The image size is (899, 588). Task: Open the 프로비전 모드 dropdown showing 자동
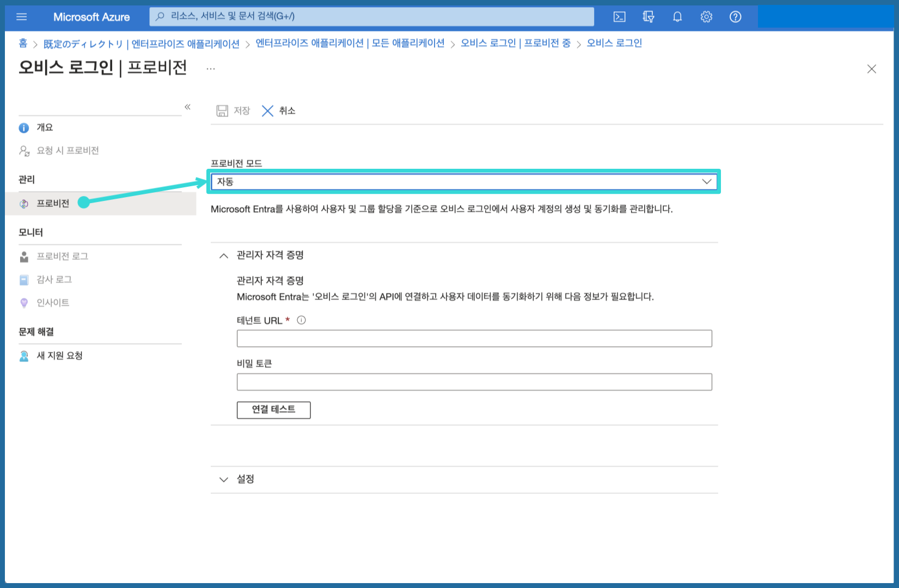[464, 181]
